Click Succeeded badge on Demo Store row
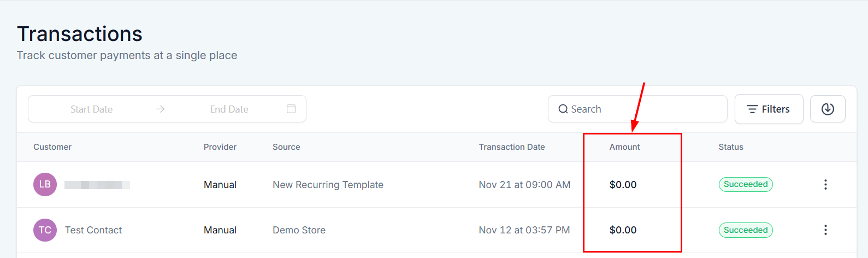Screen dimensions: 868x258 746,230
